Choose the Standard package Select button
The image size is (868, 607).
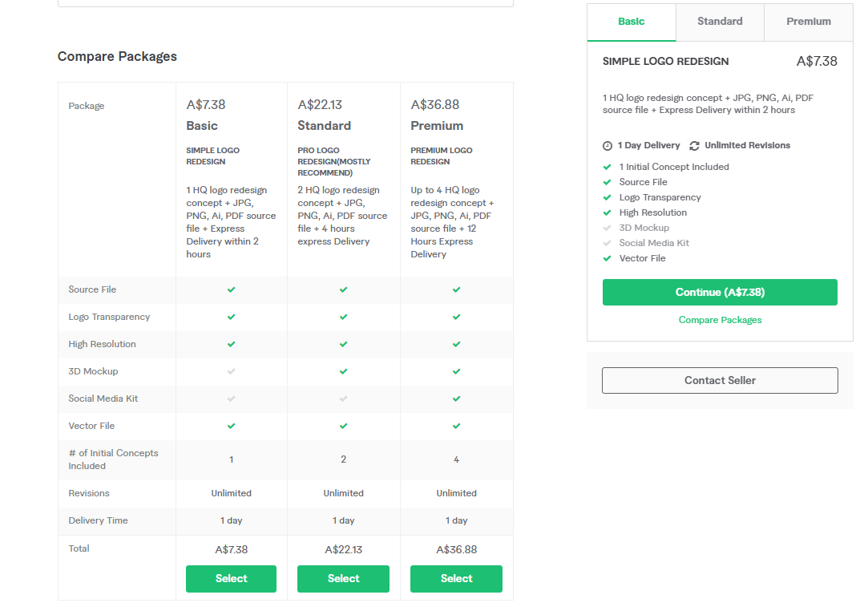point(343,578)
